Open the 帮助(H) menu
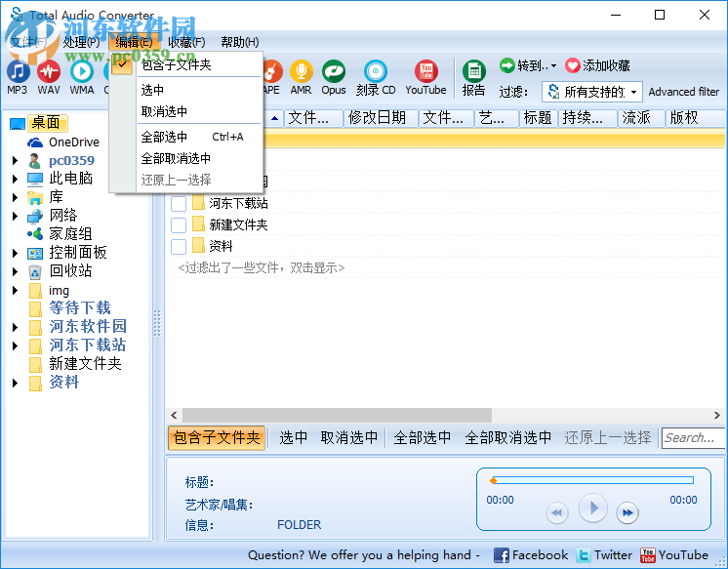This screenshot has width=728, height=569. pos(239,42)
